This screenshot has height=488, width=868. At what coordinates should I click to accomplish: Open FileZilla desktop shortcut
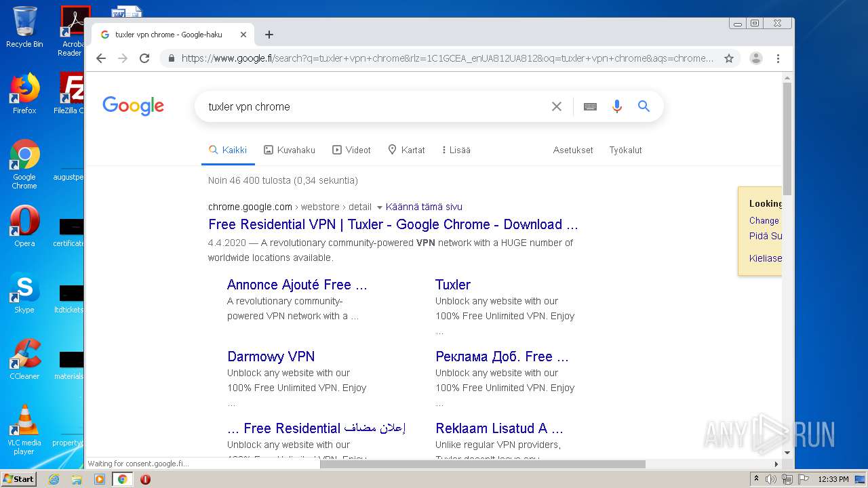point(70,94)
